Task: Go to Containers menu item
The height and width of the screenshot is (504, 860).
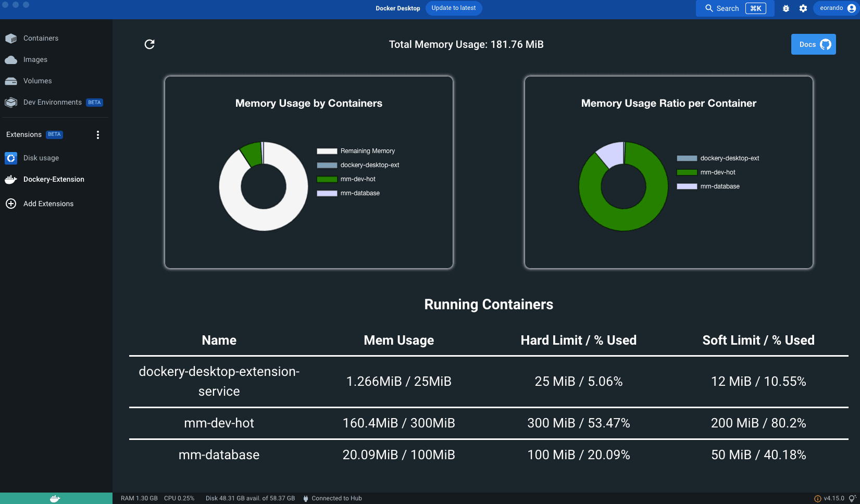Action: pyautogui.click(x=56, y=39)
